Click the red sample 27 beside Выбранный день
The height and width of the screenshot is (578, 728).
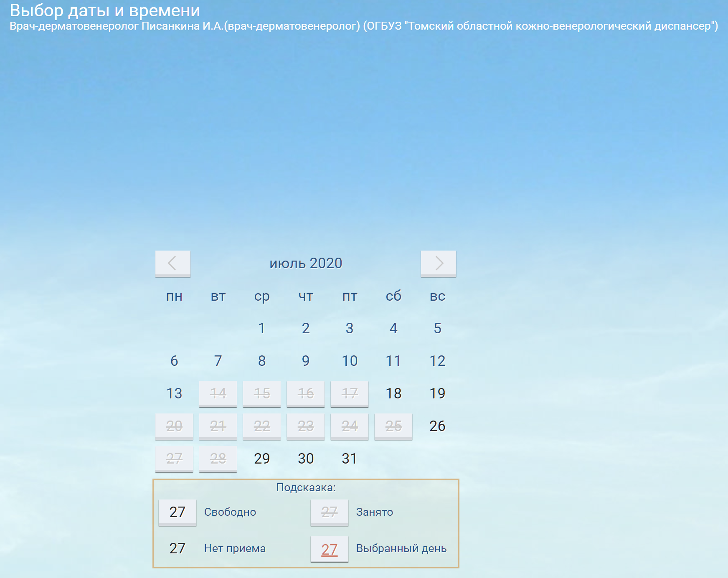pos(330,549)
